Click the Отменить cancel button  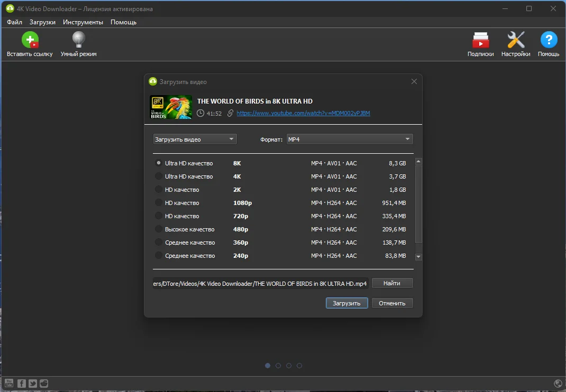(392, 303)
